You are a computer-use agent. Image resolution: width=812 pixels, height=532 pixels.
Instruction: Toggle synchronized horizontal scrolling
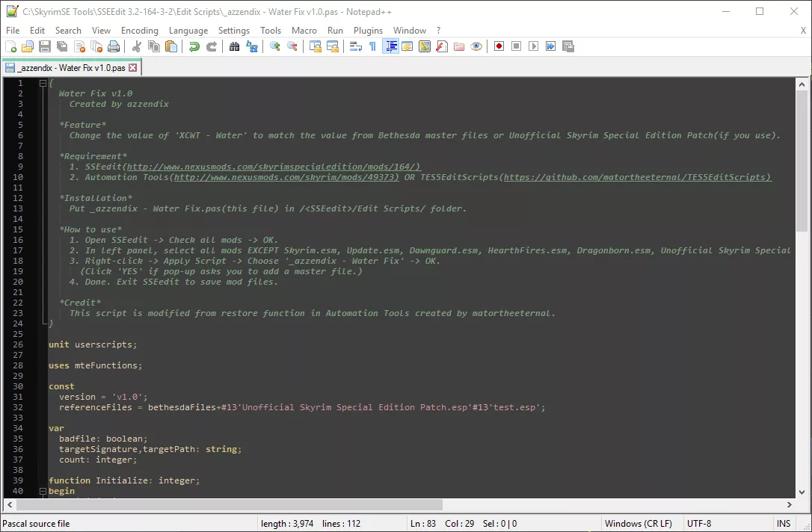coord(333,46)
